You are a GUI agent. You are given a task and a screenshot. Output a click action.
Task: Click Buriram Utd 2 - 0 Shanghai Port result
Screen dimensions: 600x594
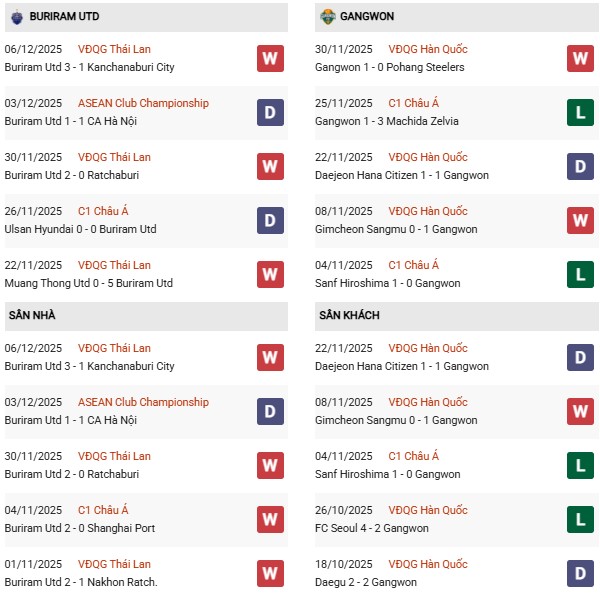pyautogui.click(x=80, y=528)
